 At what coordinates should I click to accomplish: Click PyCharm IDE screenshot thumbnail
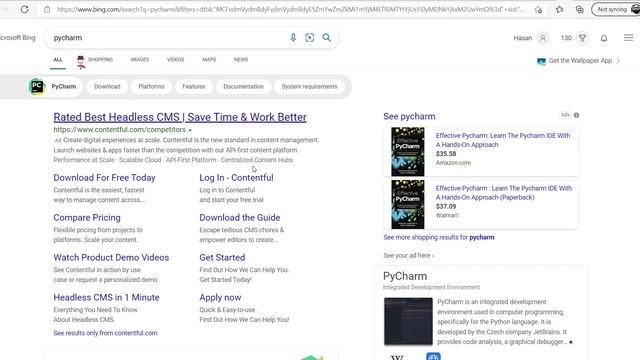click(x=408, y=322)
